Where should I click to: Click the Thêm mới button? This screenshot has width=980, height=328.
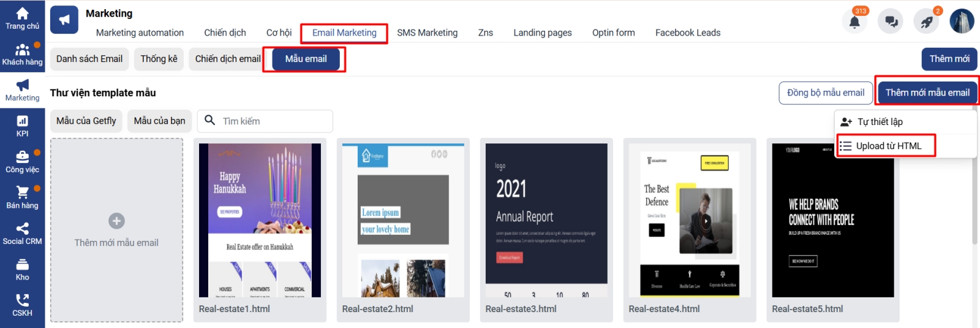949,59
